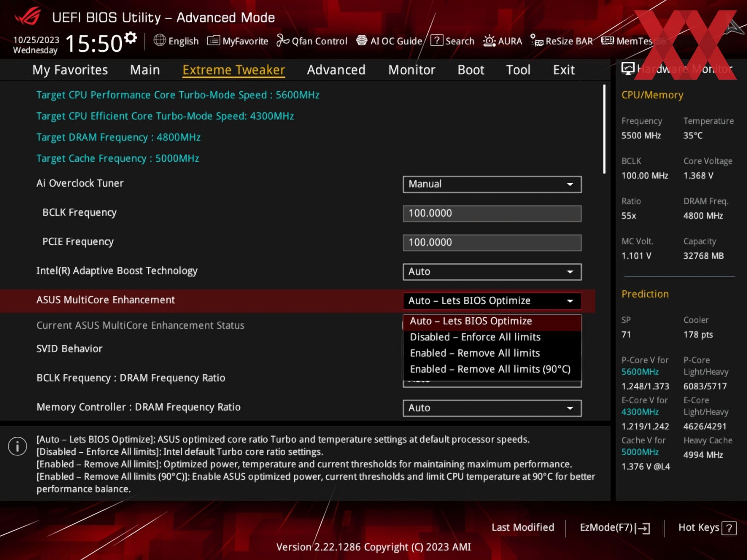The width and height of the screenshot is (747, 560).
Task: Switch to the Main tab
Action: (x=145, y=70)
